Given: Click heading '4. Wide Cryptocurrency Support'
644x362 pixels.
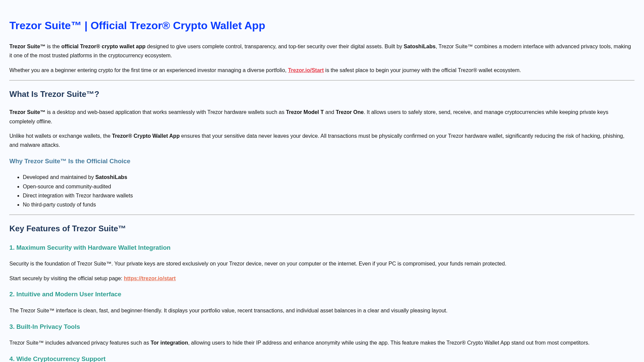Looking at the screenshot, I should [x=57, y=359].
